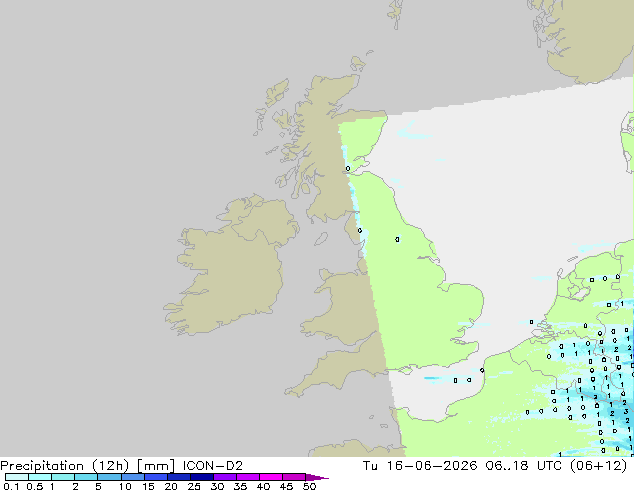
Task: Click the Precipitation (12h) title text
Action: point(65,466)
